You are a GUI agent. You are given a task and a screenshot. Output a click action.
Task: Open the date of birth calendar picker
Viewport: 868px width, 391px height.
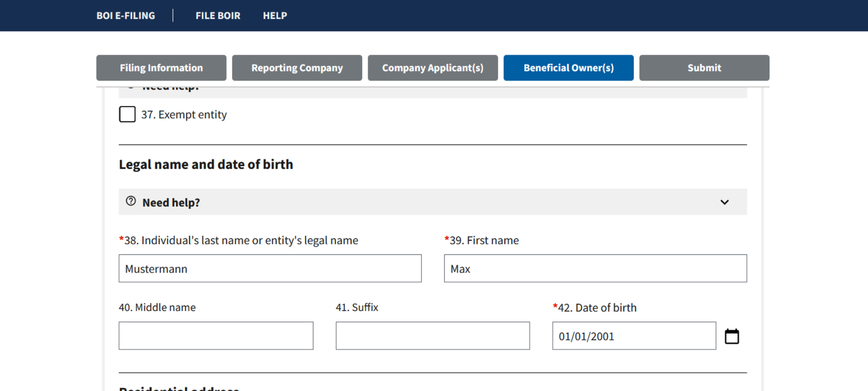pos(732,336)
